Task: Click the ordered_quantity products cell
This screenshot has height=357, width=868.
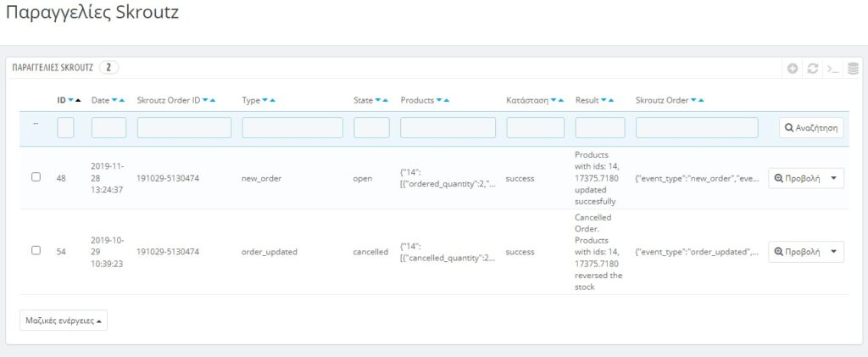Action: click(448, 178)
